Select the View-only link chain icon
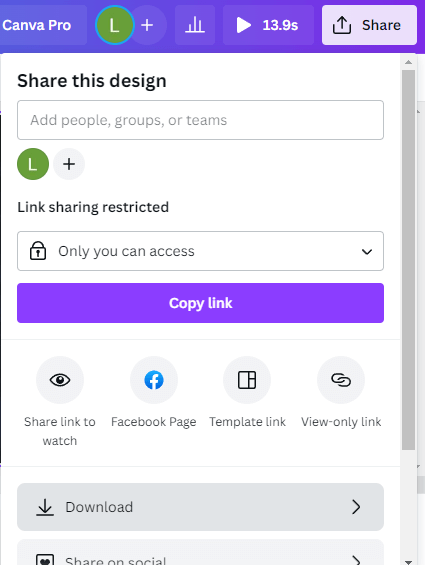The image size is (425, 565). [341, 380]
